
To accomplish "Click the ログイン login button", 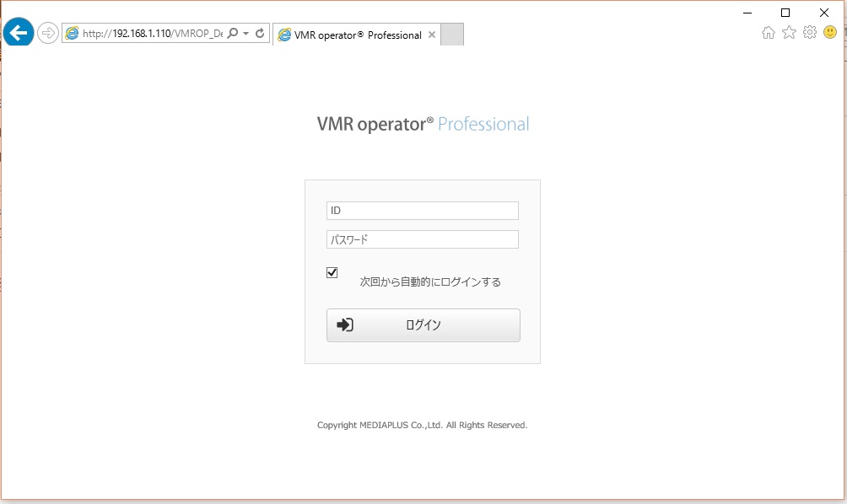I will tap(423, 324).
